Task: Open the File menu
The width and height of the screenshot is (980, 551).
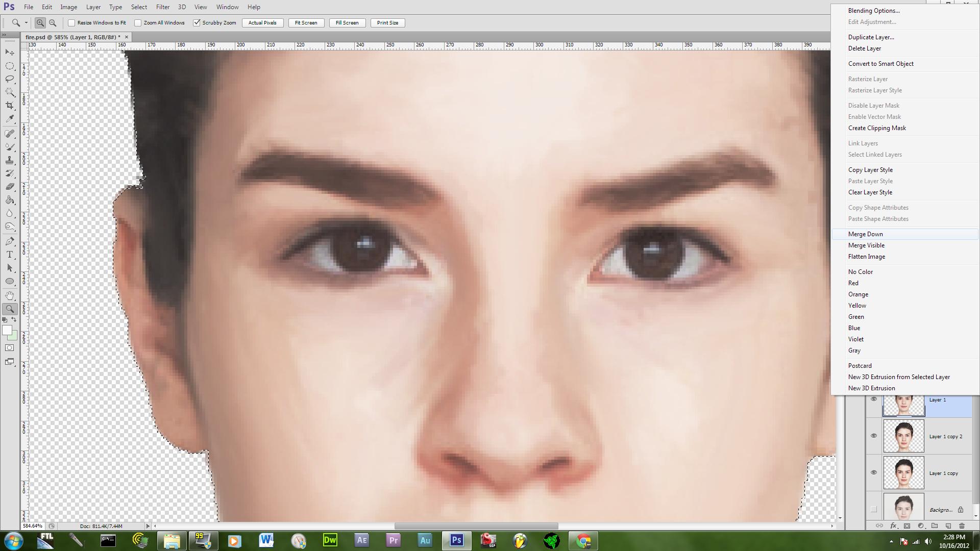Action: tap(29, 7)
